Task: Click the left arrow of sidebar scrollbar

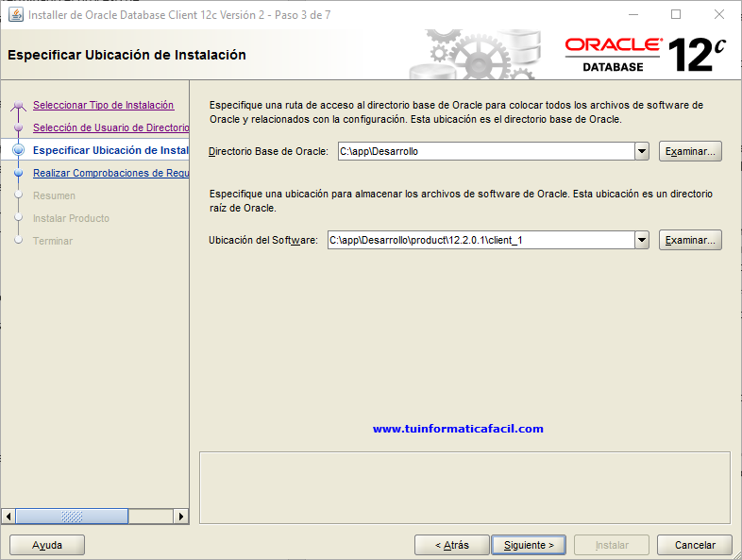Action: [8, 517]
